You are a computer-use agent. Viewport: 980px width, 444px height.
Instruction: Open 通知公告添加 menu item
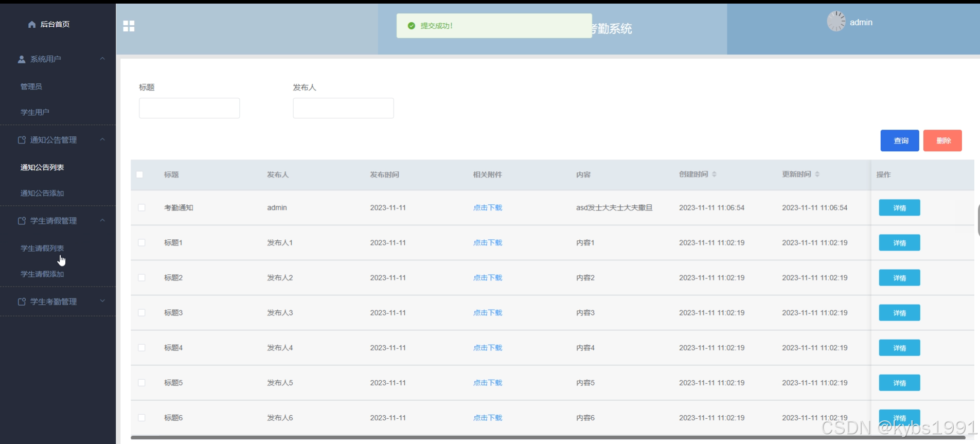pyautogui.click(x=42, y=193)
